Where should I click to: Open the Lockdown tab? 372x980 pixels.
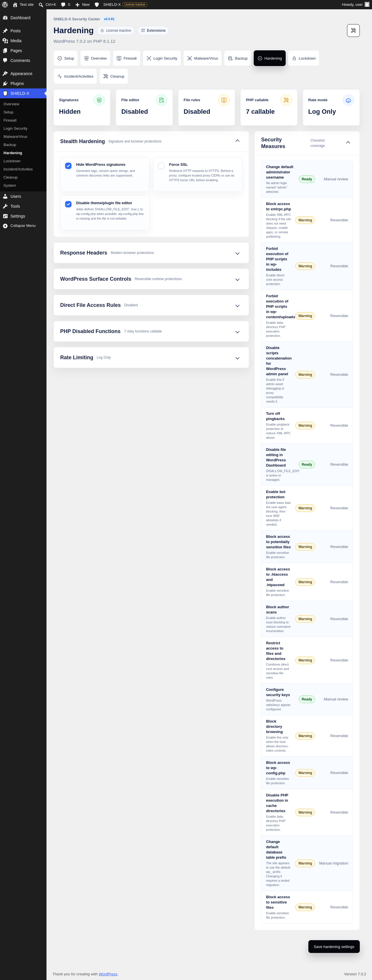click(304, 58)
